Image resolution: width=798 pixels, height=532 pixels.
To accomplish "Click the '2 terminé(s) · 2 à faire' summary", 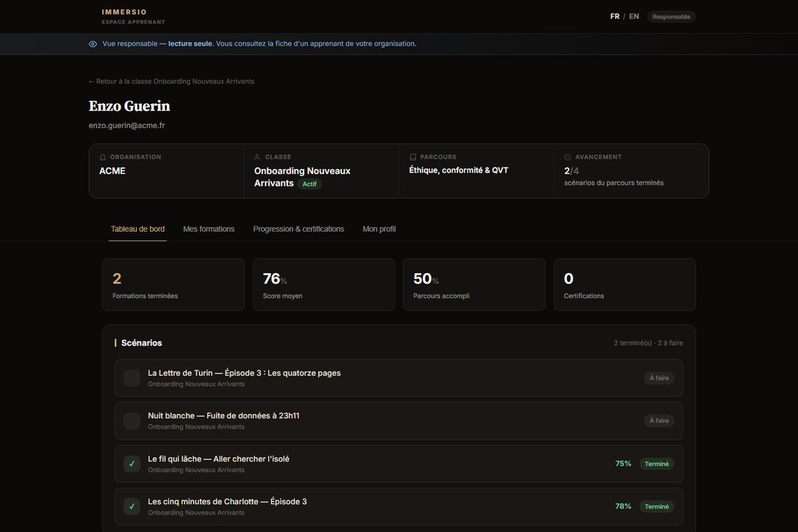I will (648, 343).
